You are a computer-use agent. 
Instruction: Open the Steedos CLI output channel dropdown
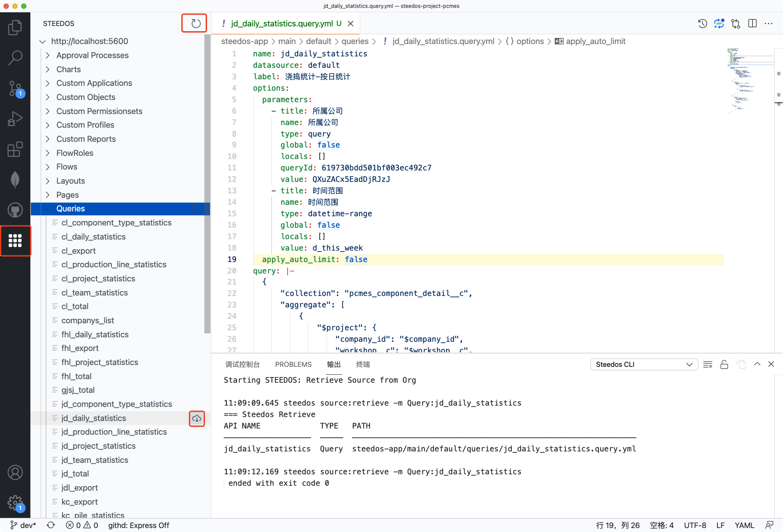tap(644, 364)
